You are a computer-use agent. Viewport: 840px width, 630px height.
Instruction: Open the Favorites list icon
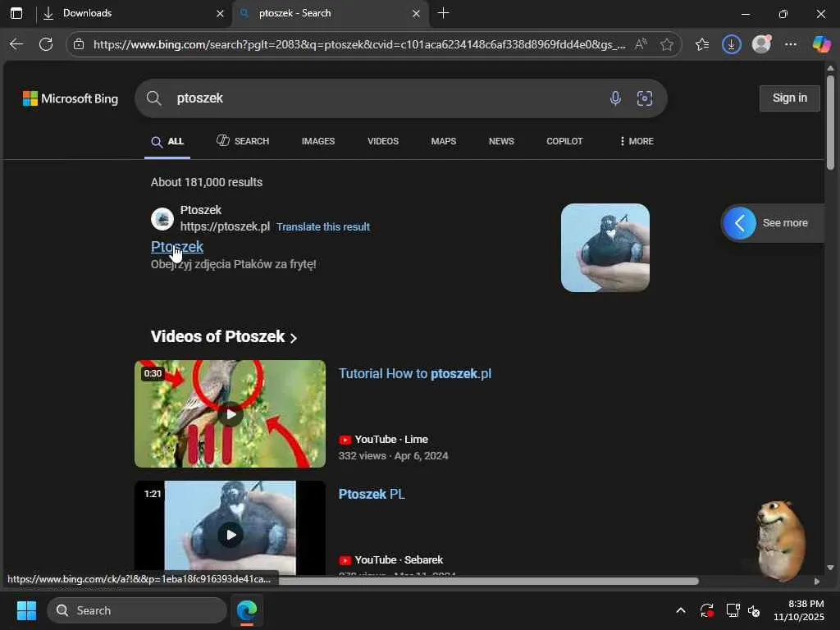(x=702, y=44)
